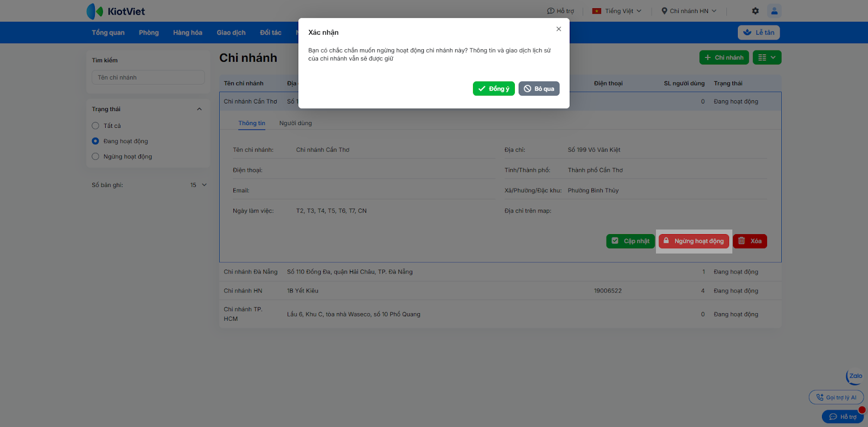Click the Trạng thái column header
This screenshot has height=427, width=868.
coord(728,83)
